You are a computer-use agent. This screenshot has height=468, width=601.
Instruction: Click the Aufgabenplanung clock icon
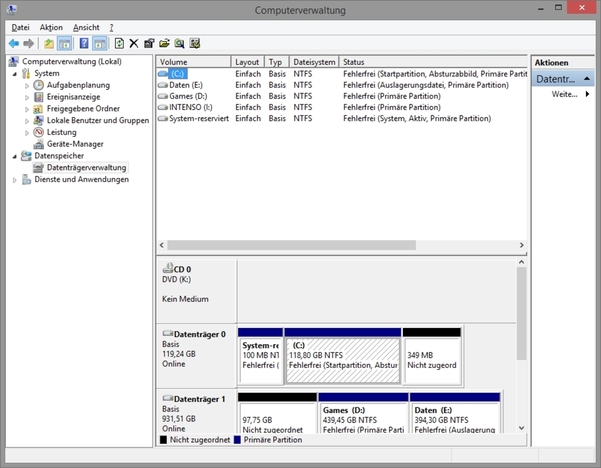tap(38, 85)
